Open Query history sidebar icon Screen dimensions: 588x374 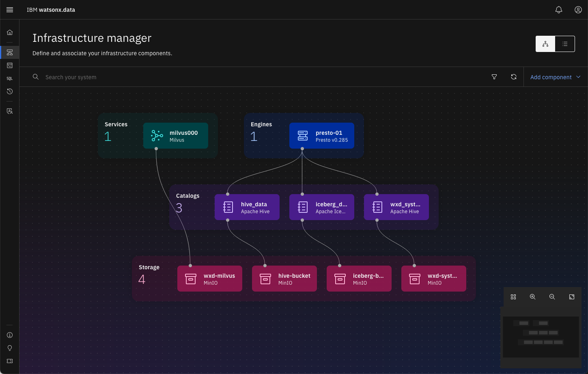pyautogui.click(x=10, y=91)
